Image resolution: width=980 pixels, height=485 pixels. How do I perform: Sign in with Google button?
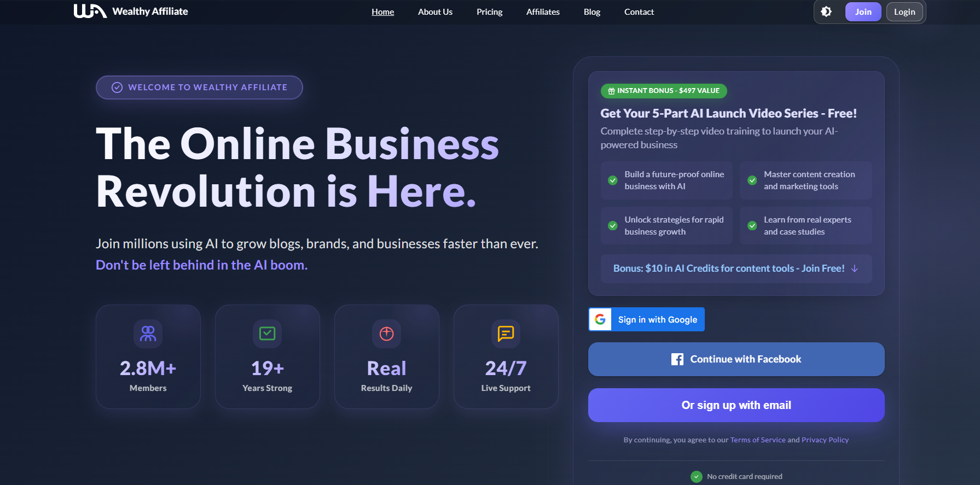coord(646,319)
